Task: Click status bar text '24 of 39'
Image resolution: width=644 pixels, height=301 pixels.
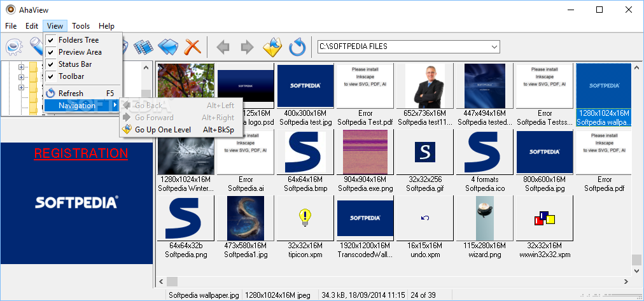Action: 423,295
